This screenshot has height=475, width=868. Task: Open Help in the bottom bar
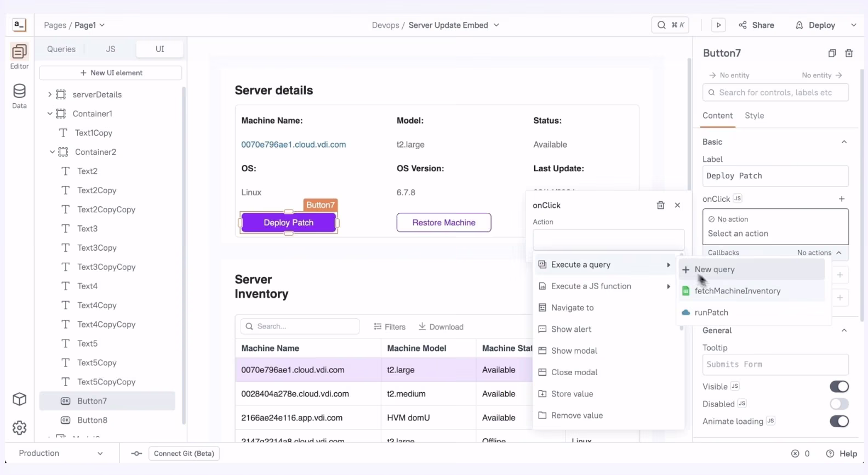841,454
